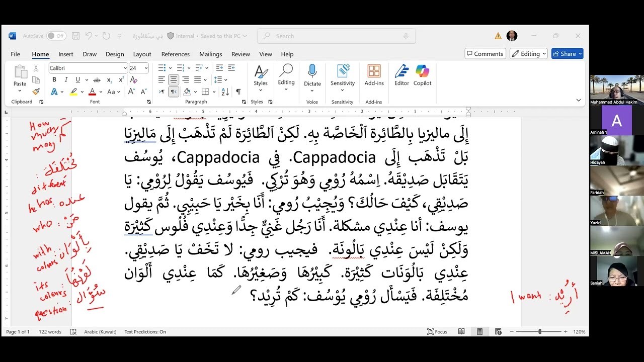Toggle left-to-right text direction
Screen dimensions: 644x362
coord(162,92)
